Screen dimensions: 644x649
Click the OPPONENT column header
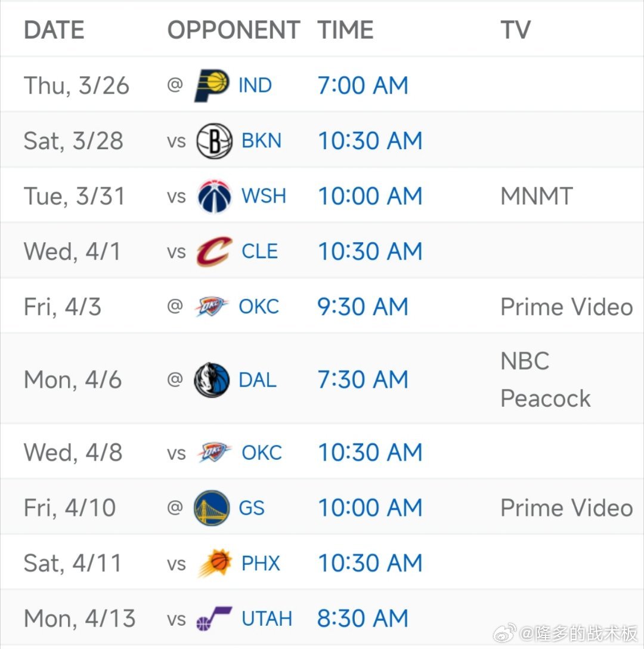(233, 30)
